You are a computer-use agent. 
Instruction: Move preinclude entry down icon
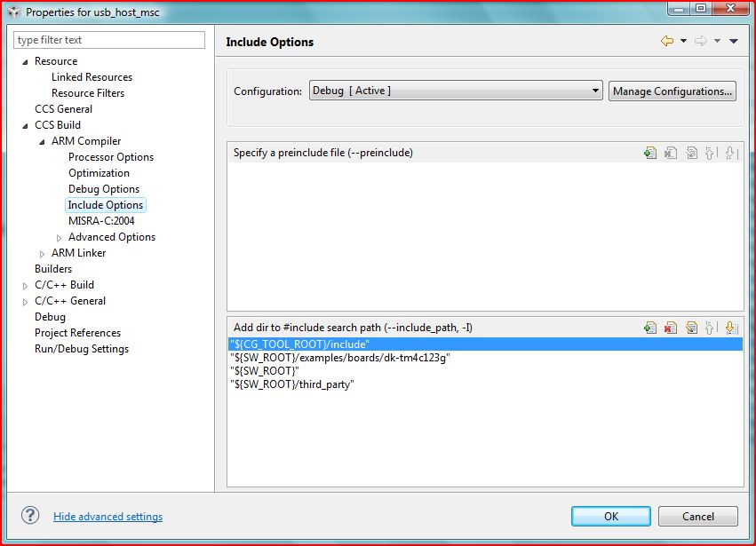(x=731, y=153)
